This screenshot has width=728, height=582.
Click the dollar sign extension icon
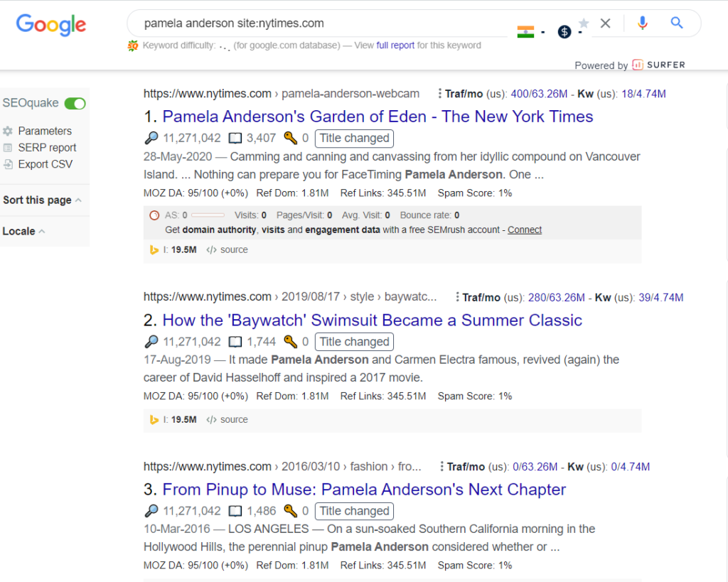point(564,31)
